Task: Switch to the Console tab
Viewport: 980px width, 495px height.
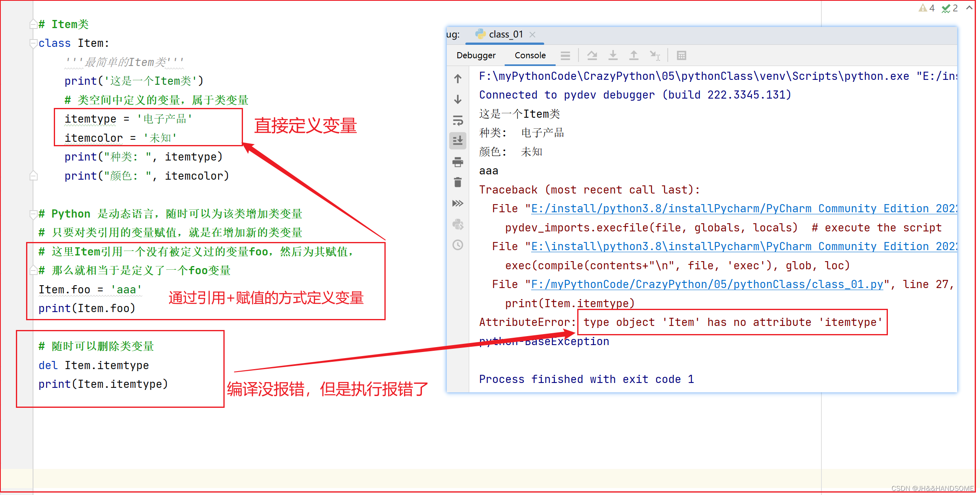Action: click(530, 55)
